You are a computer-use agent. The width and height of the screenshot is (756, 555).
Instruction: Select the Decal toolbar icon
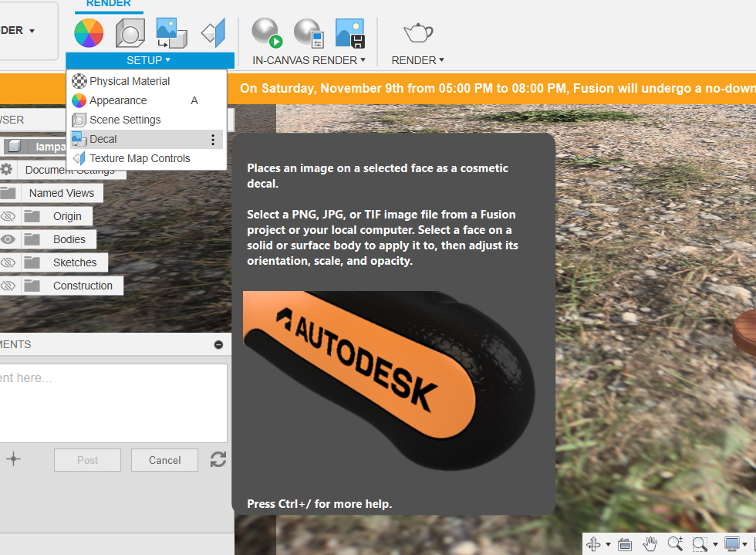tap(171, 33)
